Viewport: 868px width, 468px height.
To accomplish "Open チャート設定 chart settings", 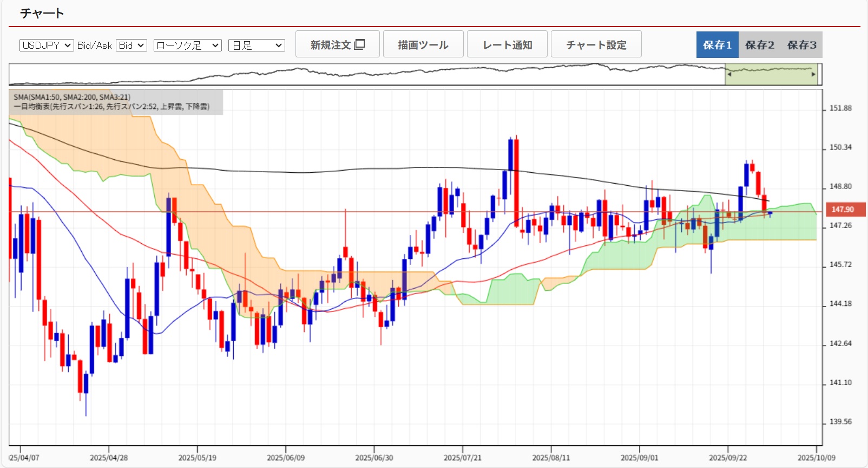I will pyautogui.click(x=596, y=44).
